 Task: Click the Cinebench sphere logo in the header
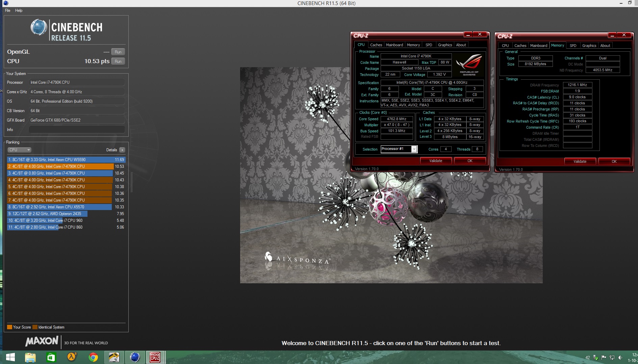click(x=39, y=27)
